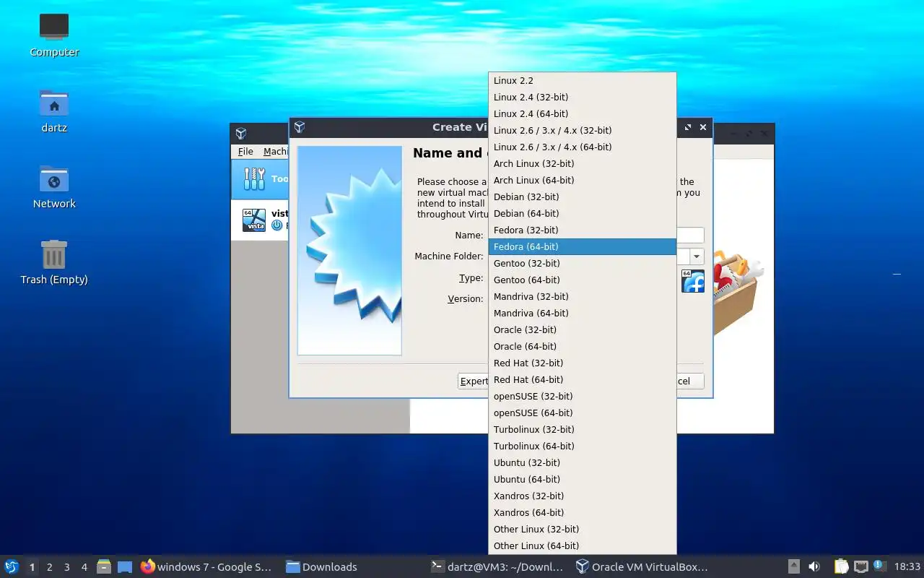The width and height of the screenshot is (924, 578).
Task: Expand the Machine Folder dropdown arrow
Action: pos(697,256)
